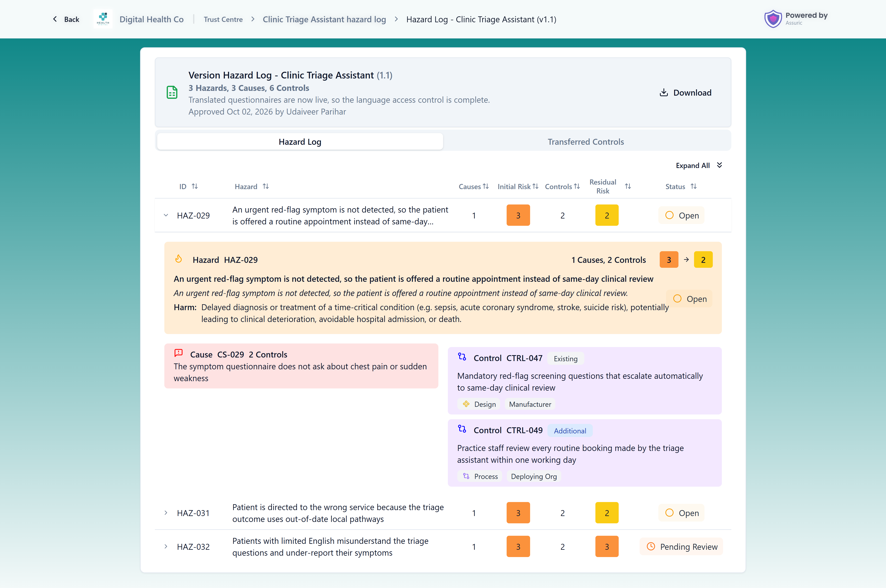Sort by Hazard column arrows
Image resolution: width=886 pixels, height=588 pixels.
pos(266,186)
